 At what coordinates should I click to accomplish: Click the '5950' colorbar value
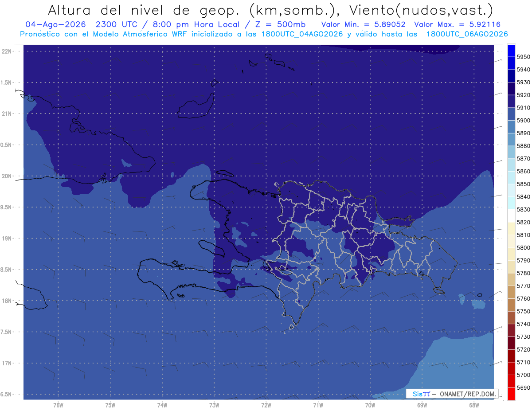523,57
